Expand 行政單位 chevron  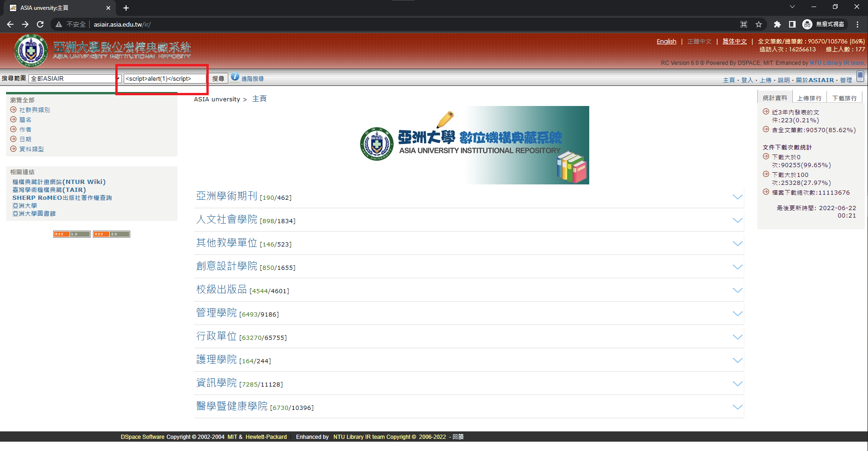[x=738, y=337]
